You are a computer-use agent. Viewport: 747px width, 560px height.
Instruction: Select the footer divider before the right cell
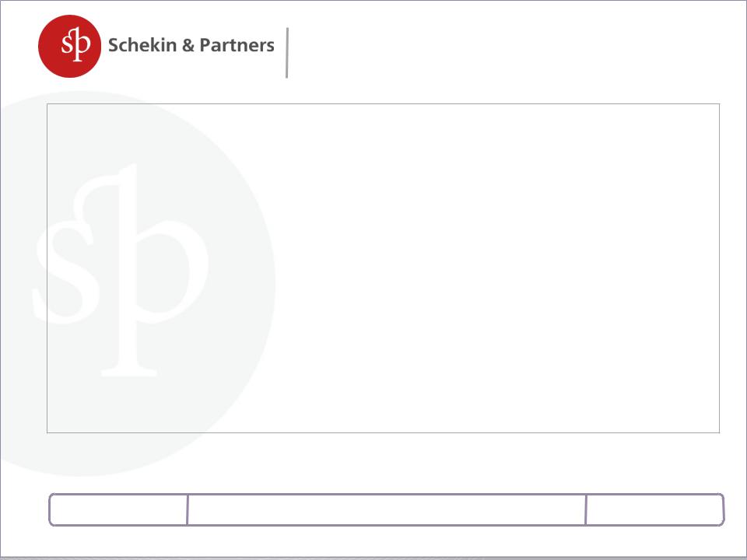click(x=586, y=509)
